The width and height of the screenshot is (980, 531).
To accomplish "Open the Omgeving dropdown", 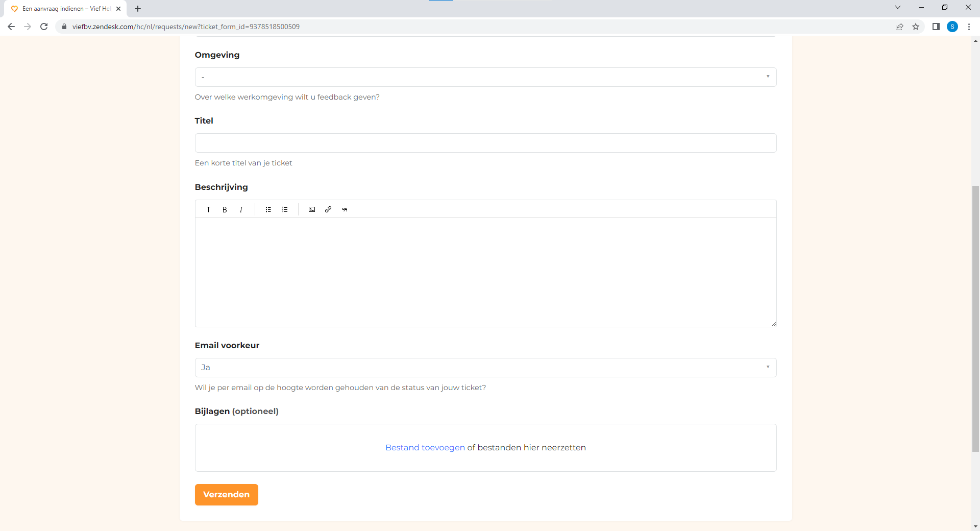I will pyautogui.click(x=485, y=77).
